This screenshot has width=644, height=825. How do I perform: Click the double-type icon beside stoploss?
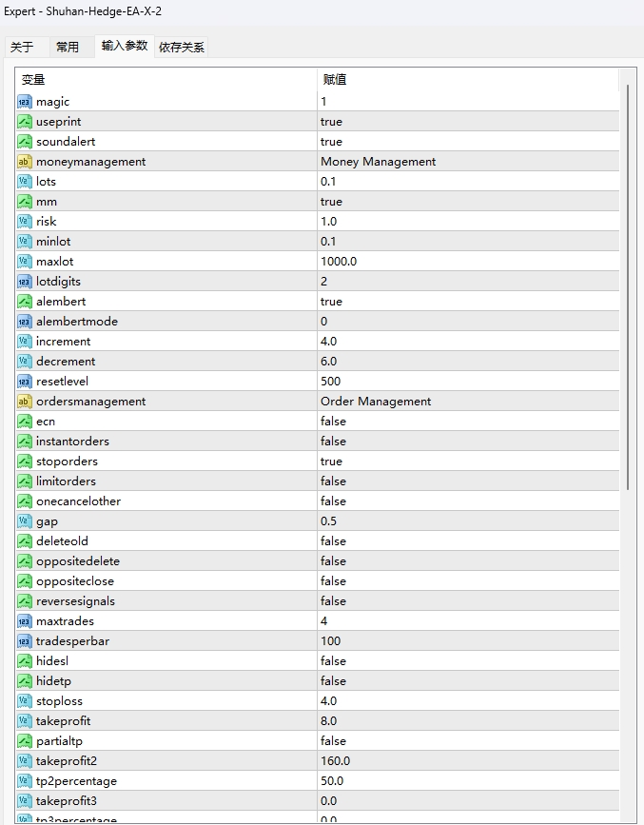(x=25, y=701)
